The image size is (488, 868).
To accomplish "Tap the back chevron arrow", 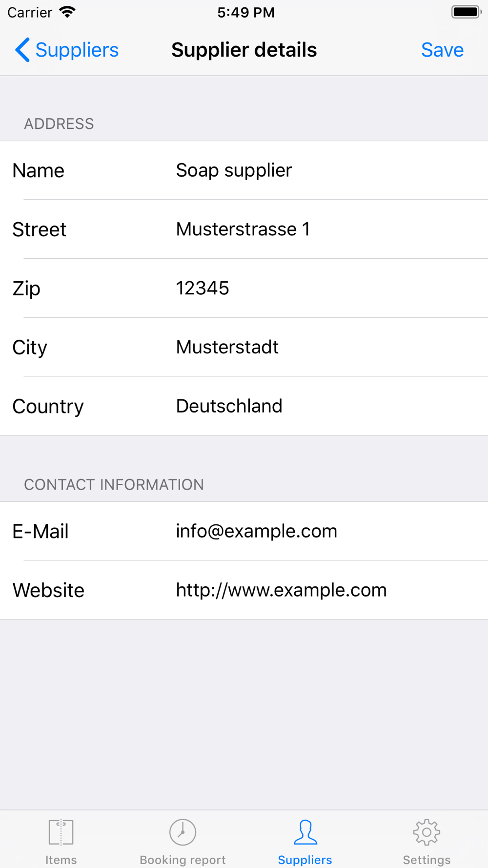I will point(22,50).
